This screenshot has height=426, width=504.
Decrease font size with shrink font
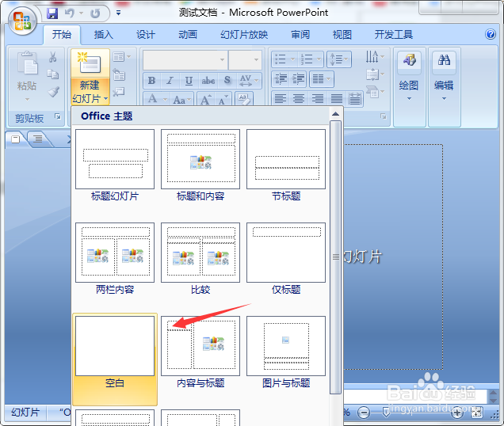(223, 100)
